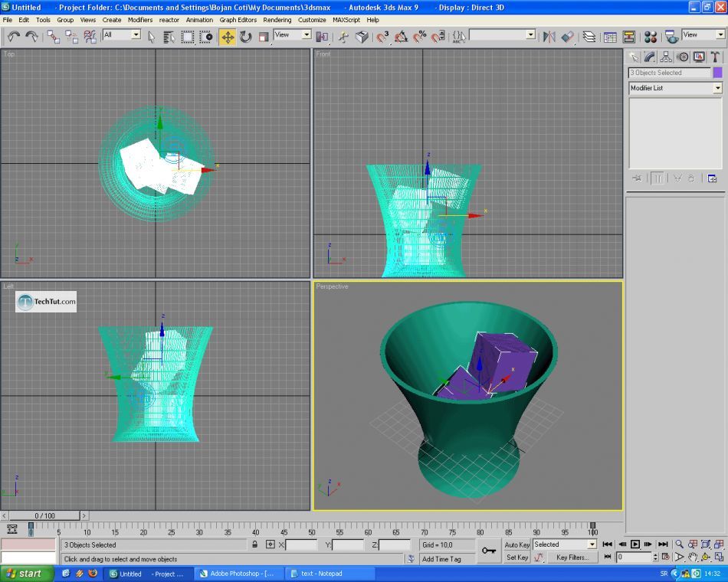This screenshot has width=728, height=582.
Task: Click the Undo arrow icon
Action: (13, 37)
